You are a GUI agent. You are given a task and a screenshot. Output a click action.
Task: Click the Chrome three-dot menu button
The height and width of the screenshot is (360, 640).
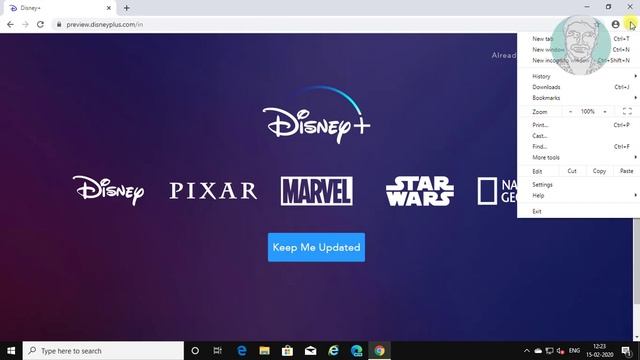(x=632, y=24)
